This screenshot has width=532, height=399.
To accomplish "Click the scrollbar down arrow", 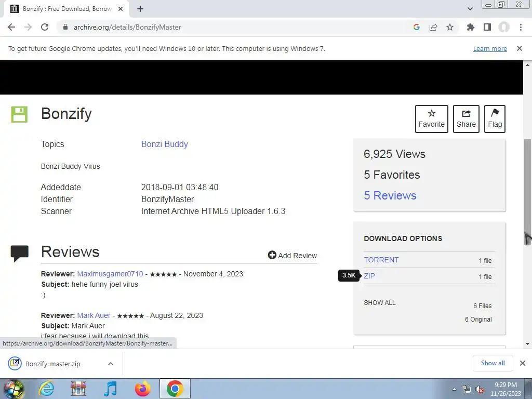I will pos(528,344).
